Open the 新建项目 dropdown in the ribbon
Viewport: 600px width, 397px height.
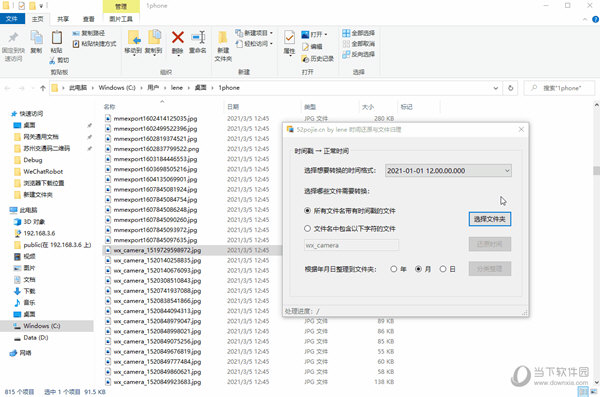pyautogui.click(x=254, y=33)
